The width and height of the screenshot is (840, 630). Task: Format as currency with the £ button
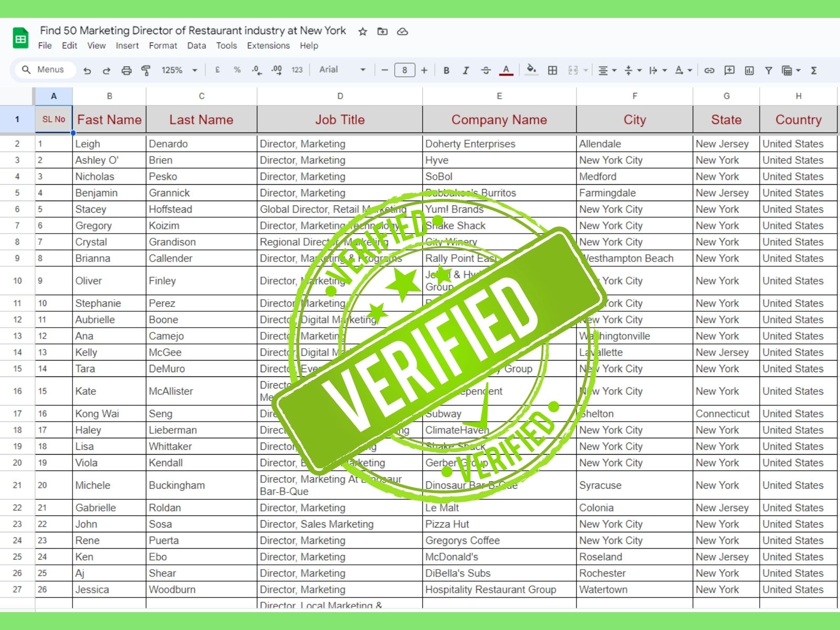217,70
